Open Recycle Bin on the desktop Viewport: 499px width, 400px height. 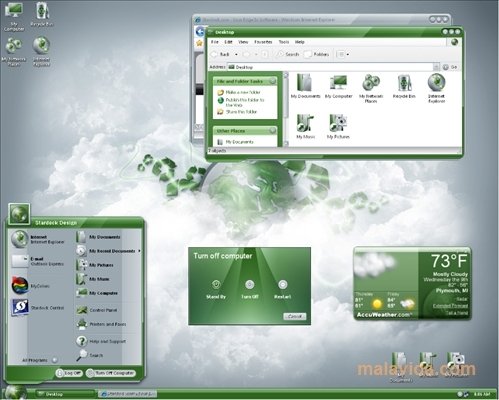pos(42,15)
